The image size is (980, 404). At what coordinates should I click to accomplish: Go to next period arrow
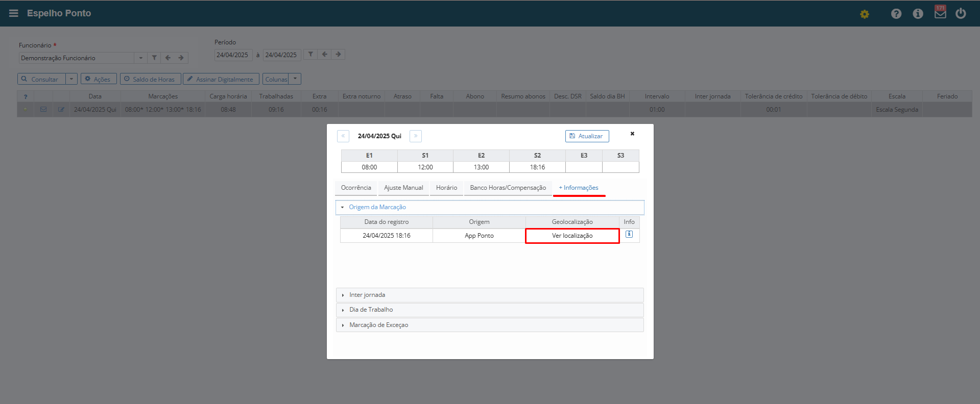(338, 54)
